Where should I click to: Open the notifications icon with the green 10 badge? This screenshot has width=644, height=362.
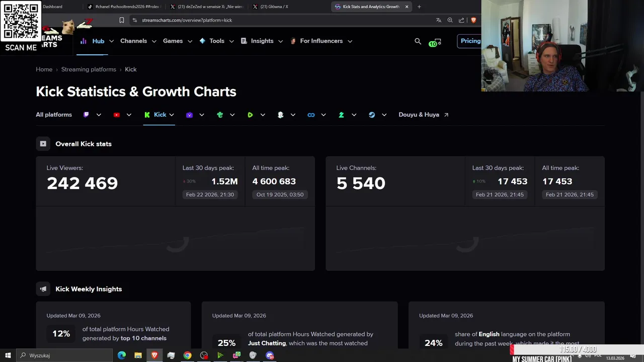coord(435,42)
